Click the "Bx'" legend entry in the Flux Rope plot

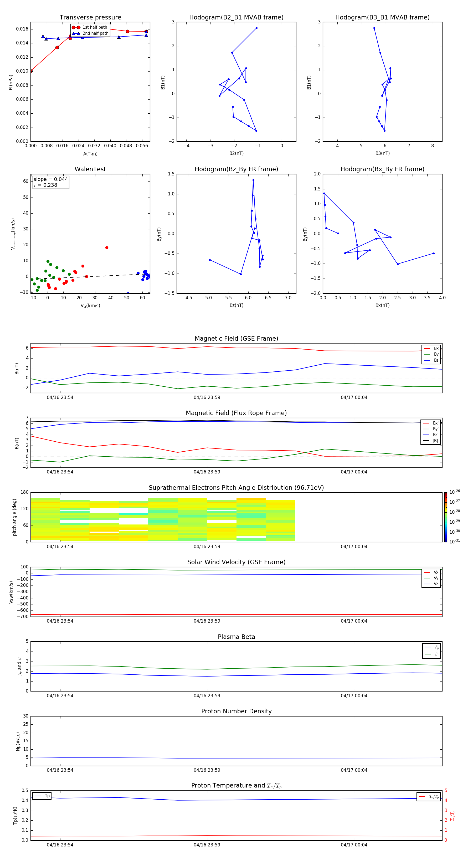click(x=431, y=423)
